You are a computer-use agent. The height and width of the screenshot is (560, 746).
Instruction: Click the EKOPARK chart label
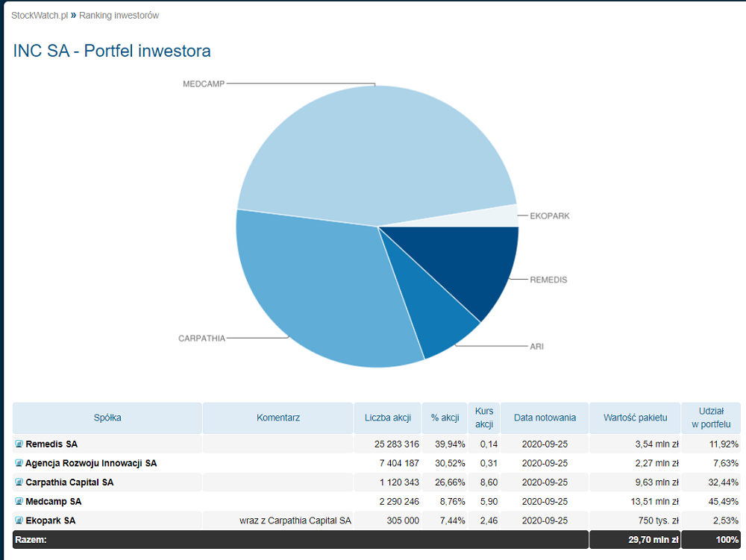[x=550, y=215]
